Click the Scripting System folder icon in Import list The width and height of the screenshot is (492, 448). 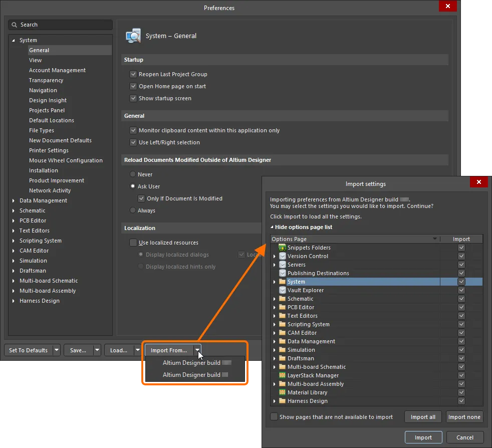[x=282, y=324]
